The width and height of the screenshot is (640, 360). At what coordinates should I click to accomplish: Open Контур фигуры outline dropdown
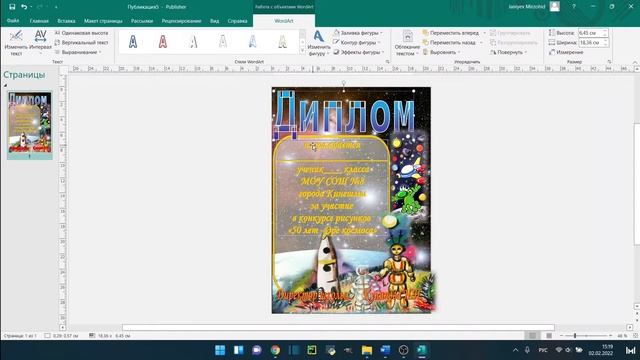[x=357, y=42]
